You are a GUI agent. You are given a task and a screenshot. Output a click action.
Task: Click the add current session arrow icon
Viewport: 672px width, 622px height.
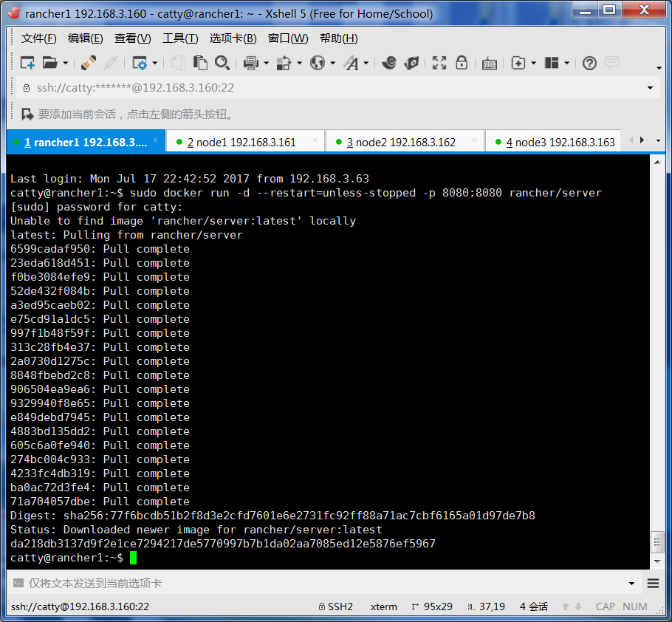click(27, 114)
